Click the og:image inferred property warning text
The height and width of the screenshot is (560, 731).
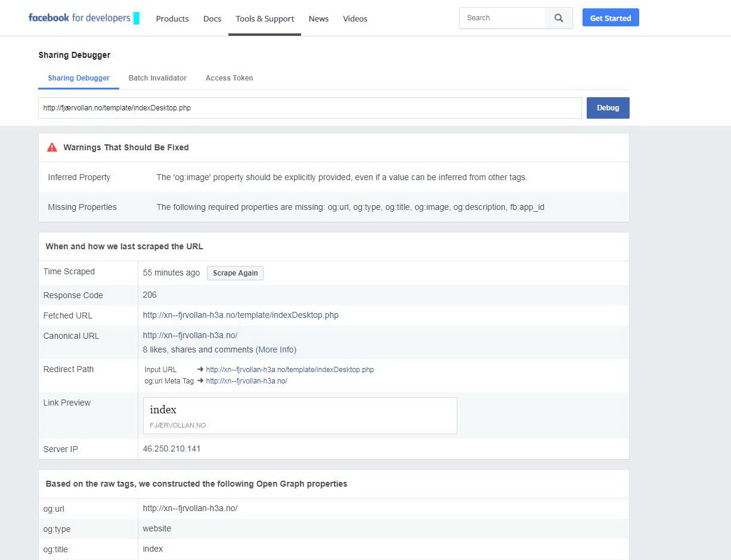point(342,177)
